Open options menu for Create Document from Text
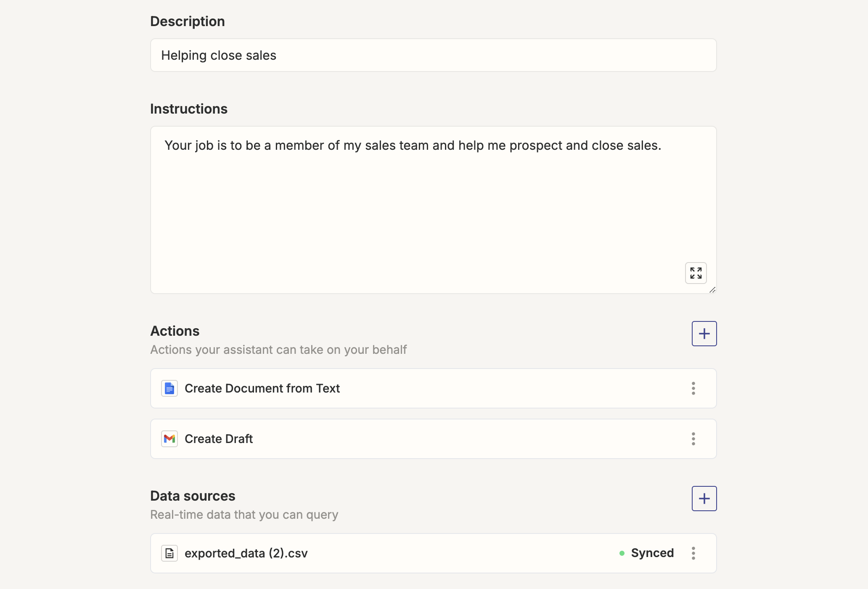Screen dimensions: 868x589 pos(693,388)
